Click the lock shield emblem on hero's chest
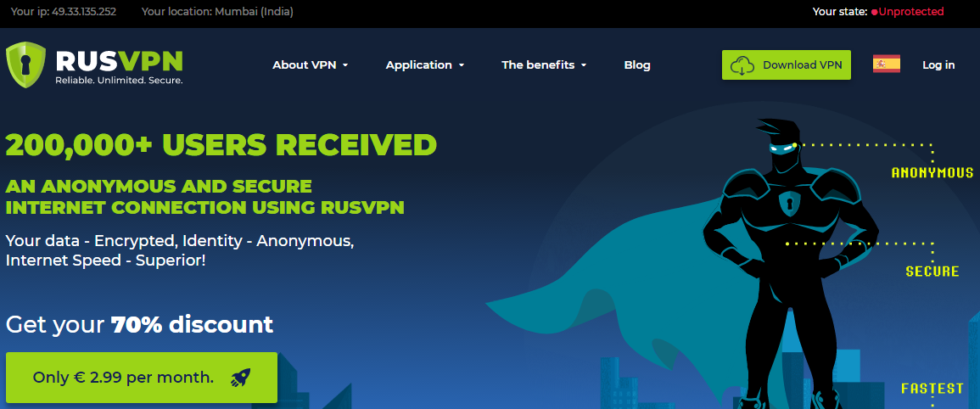The height and width of the screenshot is (409, 980). coord(789,204)
